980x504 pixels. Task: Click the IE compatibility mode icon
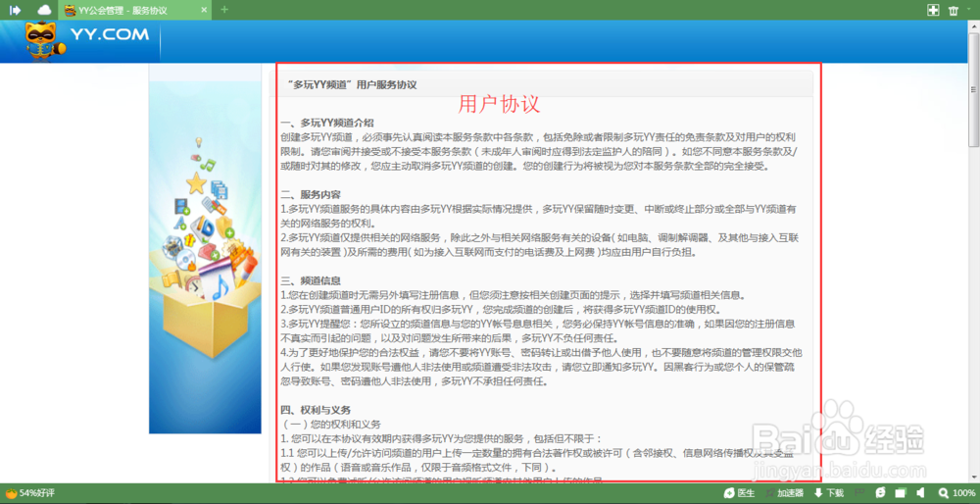pyautogui.click(x=881, y=493)
